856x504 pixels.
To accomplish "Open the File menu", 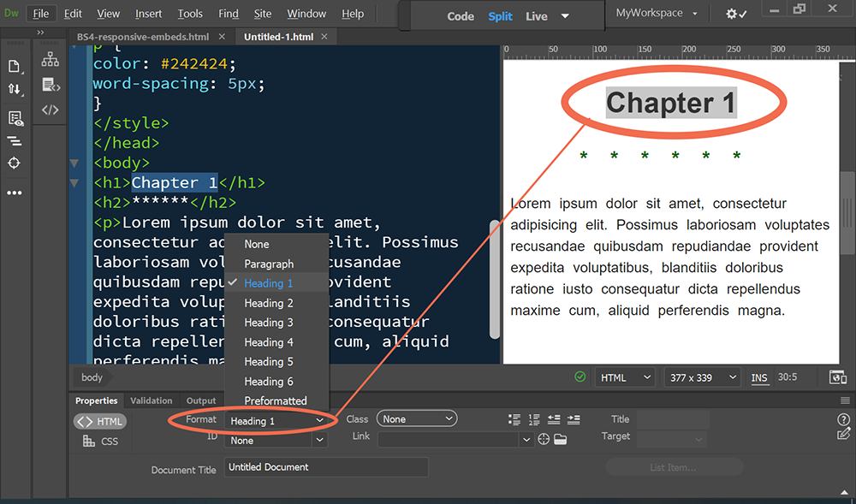I will (x=40, y=14).
